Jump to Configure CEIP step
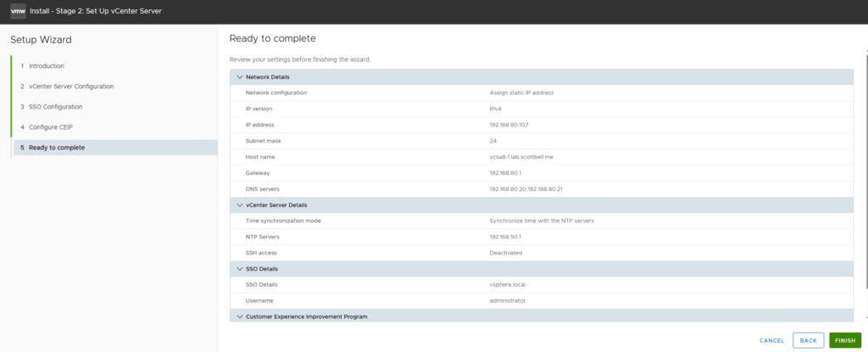The height and width of the screenshot is (352, 868). click(53, 127)
